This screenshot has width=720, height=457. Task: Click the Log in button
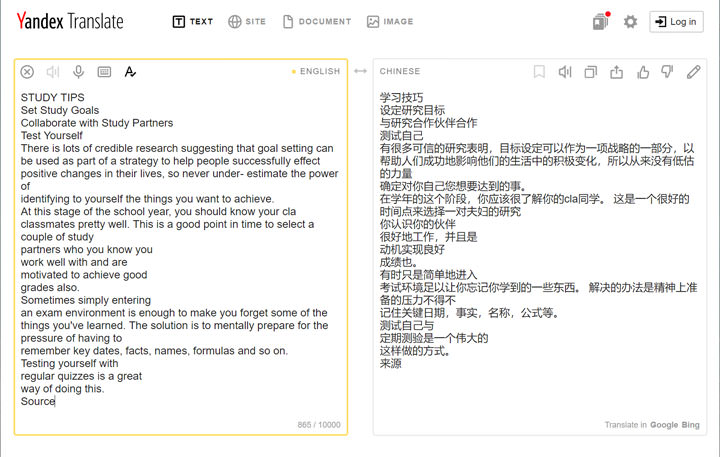[676, 22]
